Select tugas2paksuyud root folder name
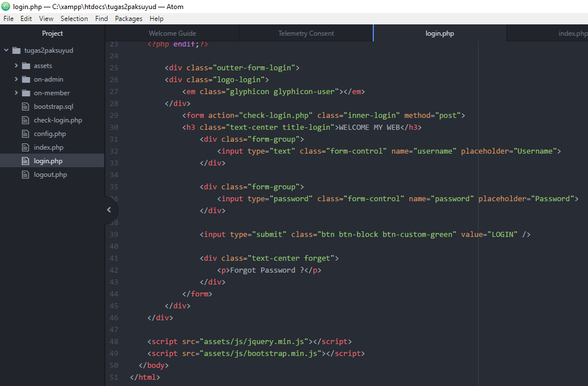The height and width of the screenshot is (386, 588). pos(49,50)
